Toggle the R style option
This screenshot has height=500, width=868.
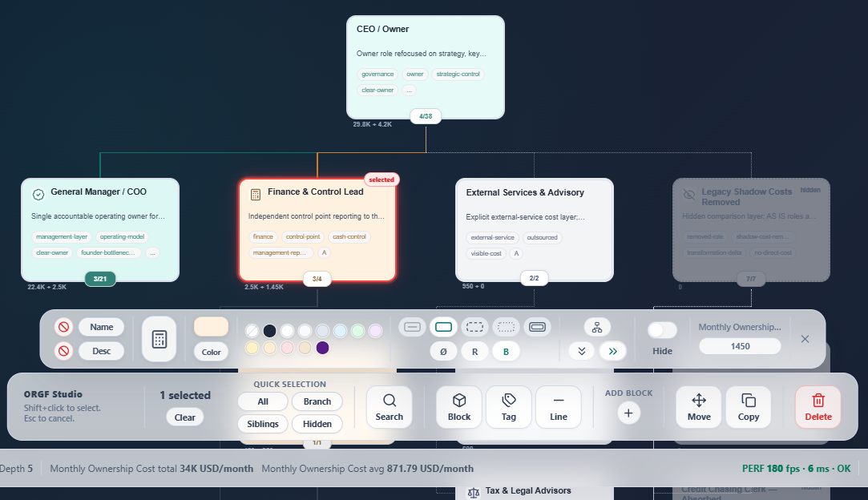click(474, 352)
